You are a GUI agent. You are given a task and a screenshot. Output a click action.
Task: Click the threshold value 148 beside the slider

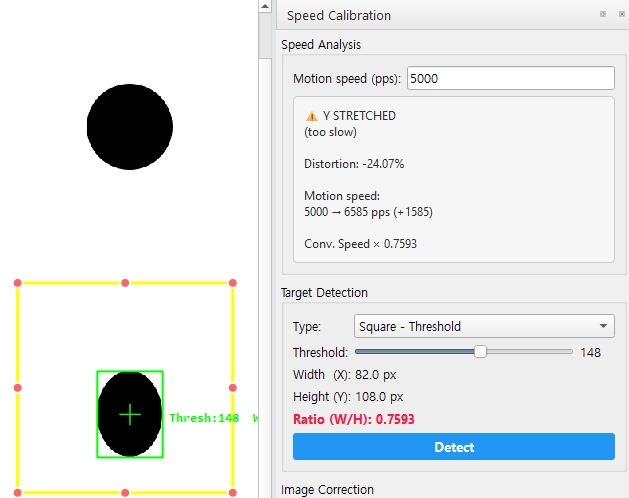(590, 353)
